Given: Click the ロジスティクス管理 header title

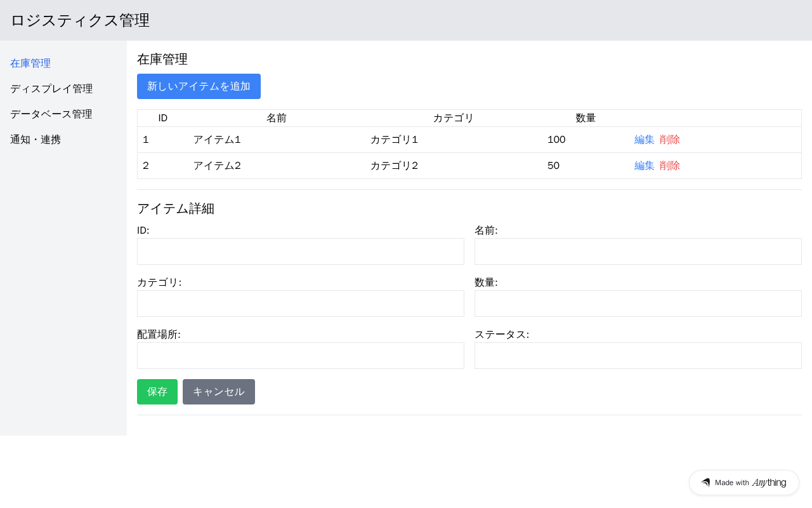Looking at the screenshot, I should (x=80, y=20).
